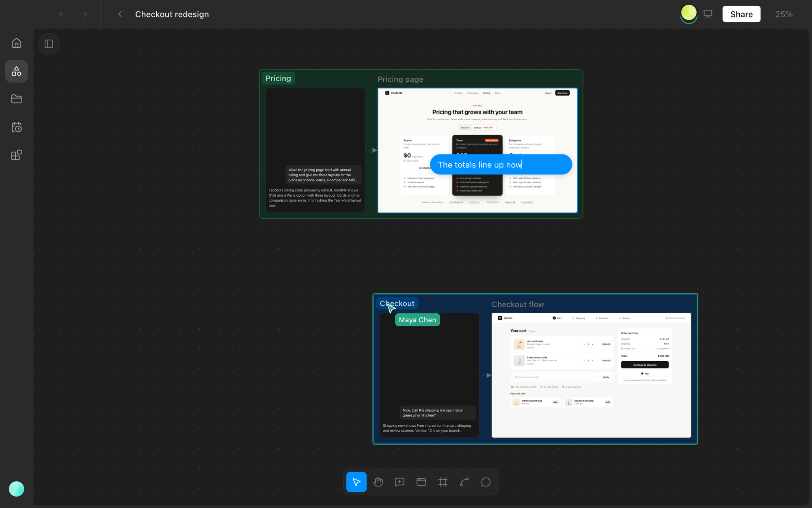Click the Checkout redesign title

[x=172, y=14]
